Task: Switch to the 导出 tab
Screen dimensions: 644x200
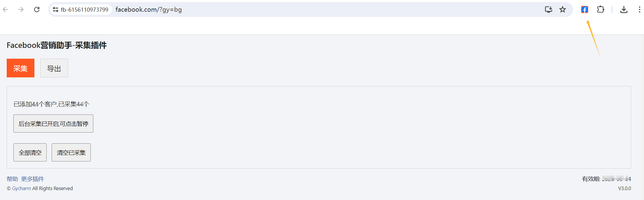Action: [x=54, y=68]
